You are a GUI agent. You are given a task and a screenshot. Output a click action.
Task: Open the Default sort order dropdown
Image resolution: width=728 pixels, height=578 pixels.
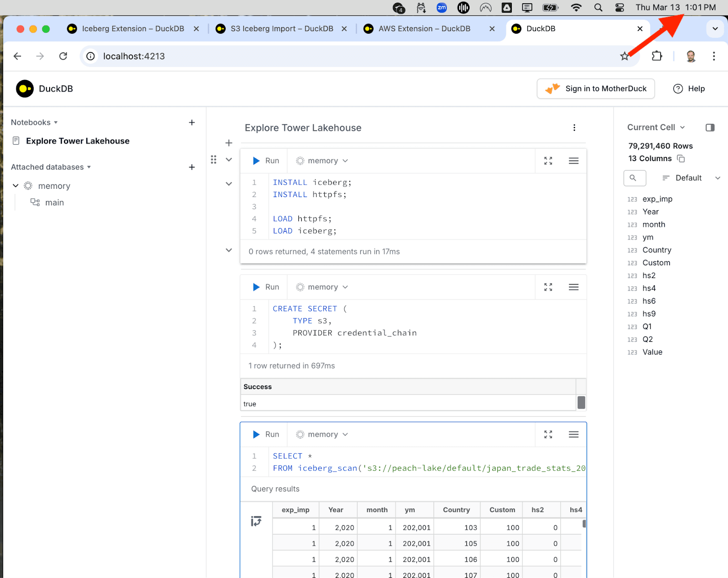coord(691,178)
